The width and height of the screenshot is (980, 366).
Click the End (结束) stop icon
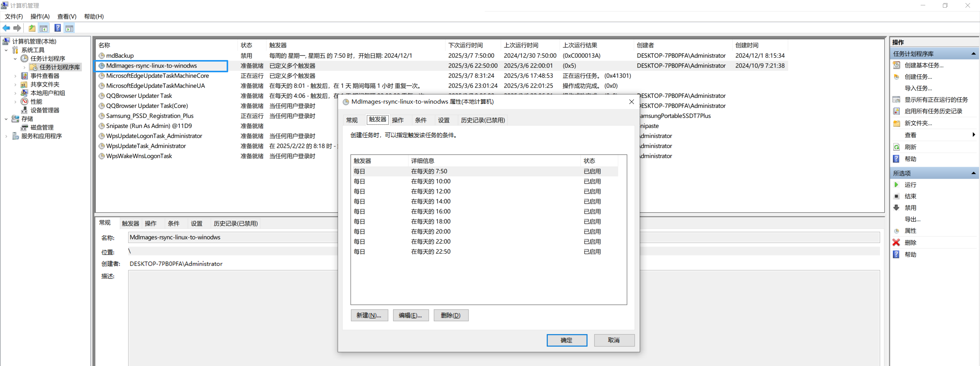[x=897, y=196]
